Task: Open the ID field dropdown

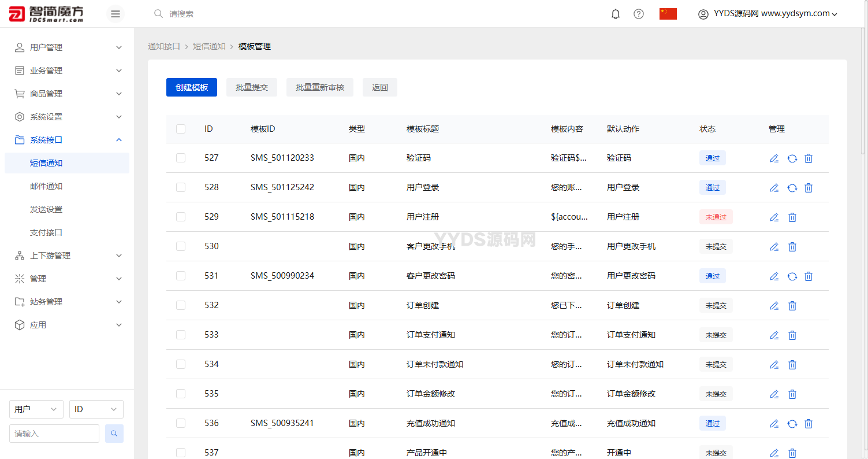Action: [96, 409]
